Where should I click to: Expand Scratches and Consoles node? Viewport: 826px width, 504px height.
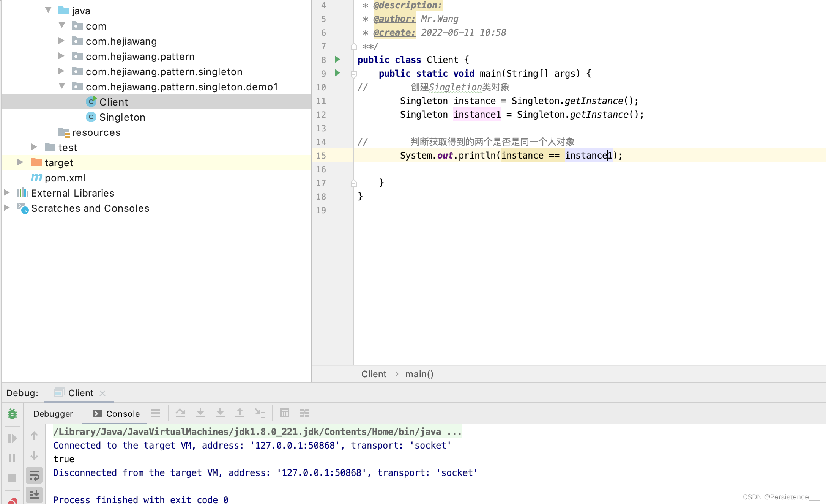coord(7,208)
